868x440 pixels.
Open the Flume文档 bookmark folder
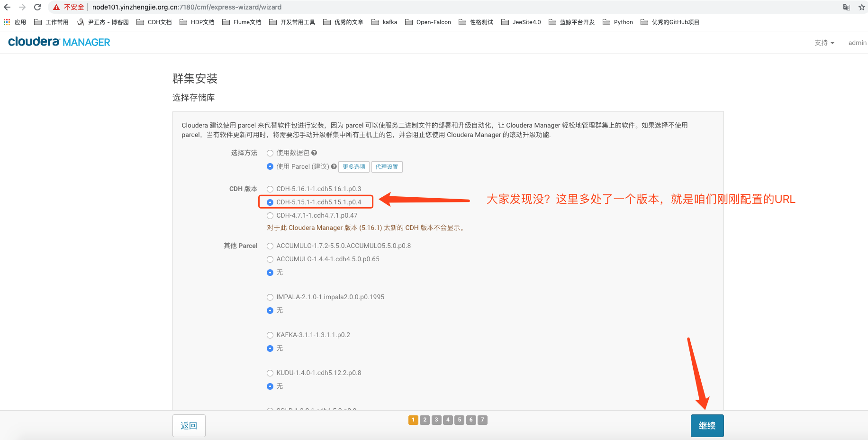coord(242,22)
